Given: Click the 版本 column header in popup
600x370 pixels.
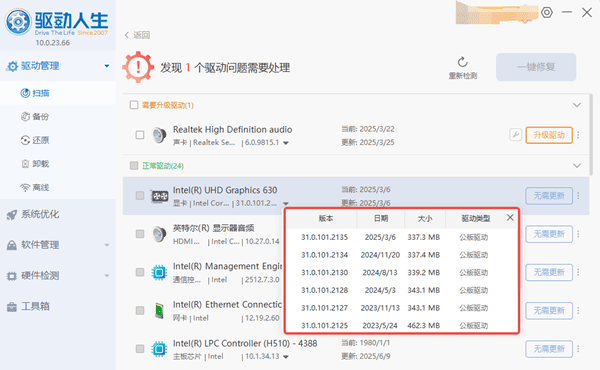Looking at the screenshot, I should (x=326, y=218).
